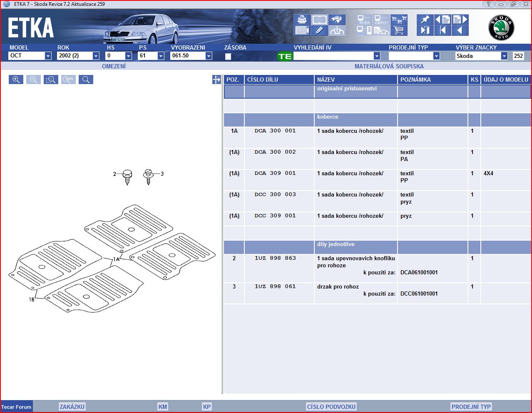Select the zoom region magnifier tool

click(x=51, y=80)
